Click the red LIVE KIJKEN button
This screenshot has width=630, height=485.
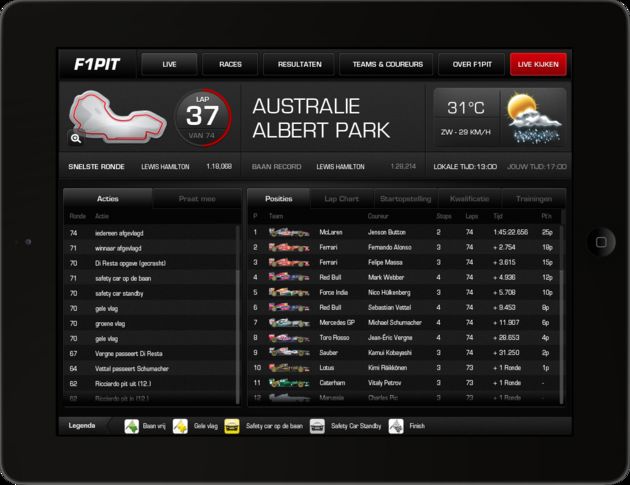[538, 64]
